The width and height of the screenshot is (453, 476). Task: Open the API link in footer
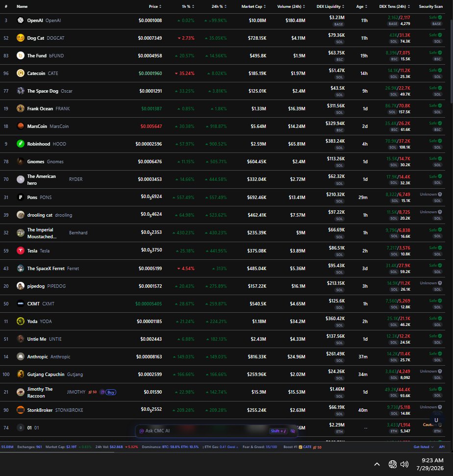442,447
